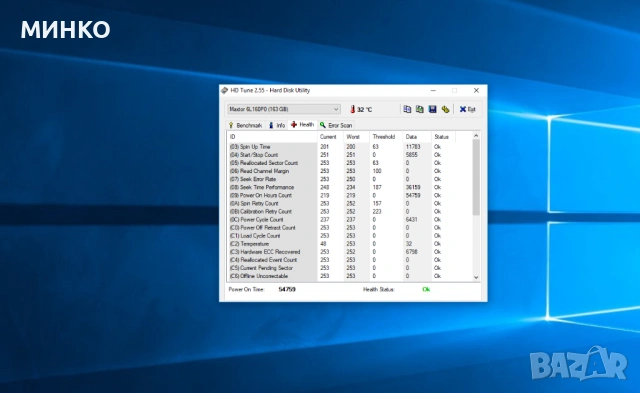Select the (C5) Current Pending Sector row
Image resolution: width=640 pixels, height=393 pixels.
coord(350,268)
